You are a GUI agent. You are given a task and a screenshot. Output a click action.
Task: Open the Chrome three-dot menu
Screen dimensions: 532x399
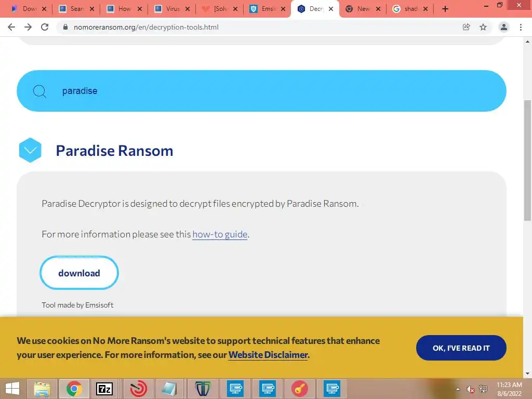point(521,27)
